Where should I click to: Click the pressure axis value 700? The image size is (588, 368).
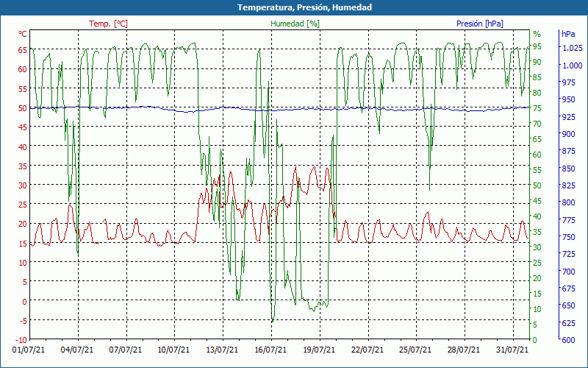[568, 271]
